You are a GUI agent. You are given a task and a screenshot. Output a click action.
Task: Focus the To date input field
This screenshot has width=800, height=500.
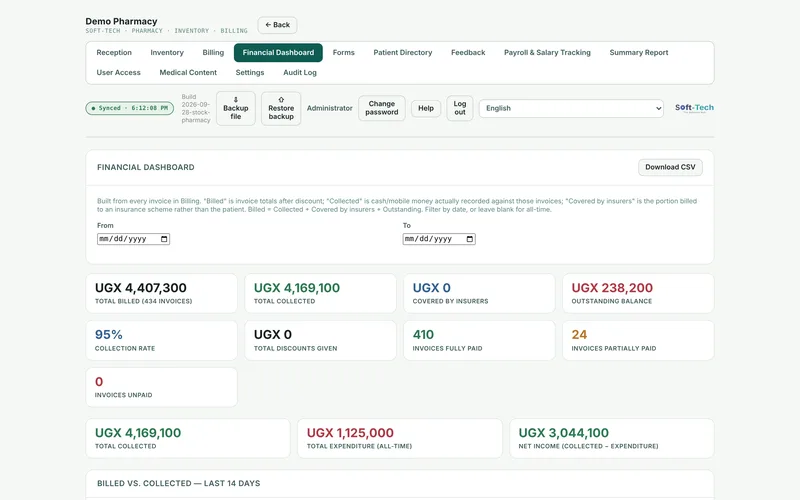coord(439,239)
